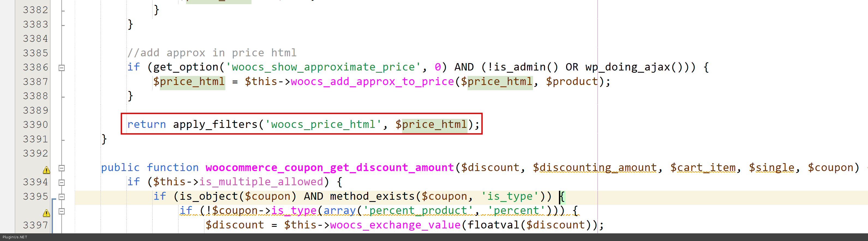Click warning icon beside woocommerce_coupon_get_discount_amount function line
The width and height of the screenshot is (868, 241).
click(x=46, y=170)
